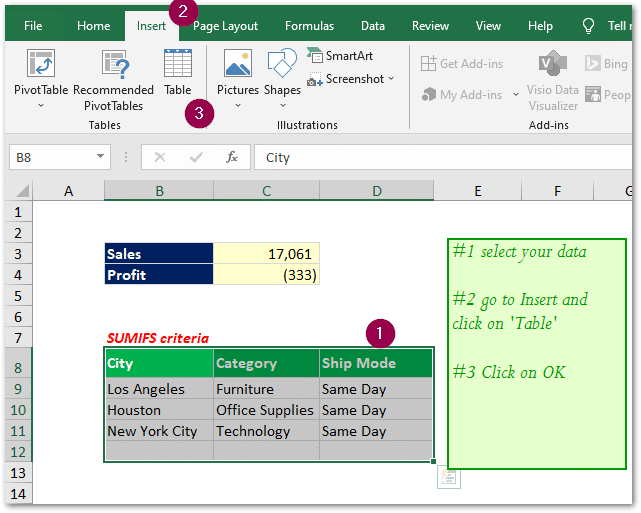The height and width of the screenshot is (513, 641).
Task: Click the Get Add-ins button
Action: click(x=462, y=64)
